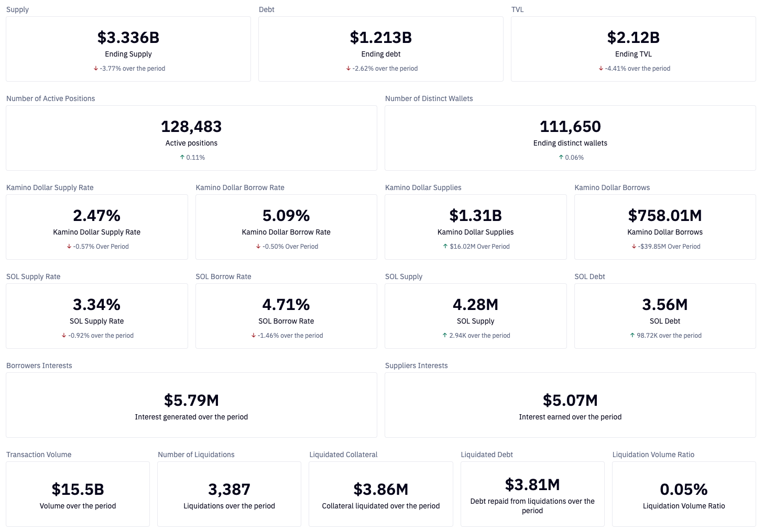Click the red down arrow under Ending Supply
This screenshot has height=532, width=764.
[x=96, y=69]
